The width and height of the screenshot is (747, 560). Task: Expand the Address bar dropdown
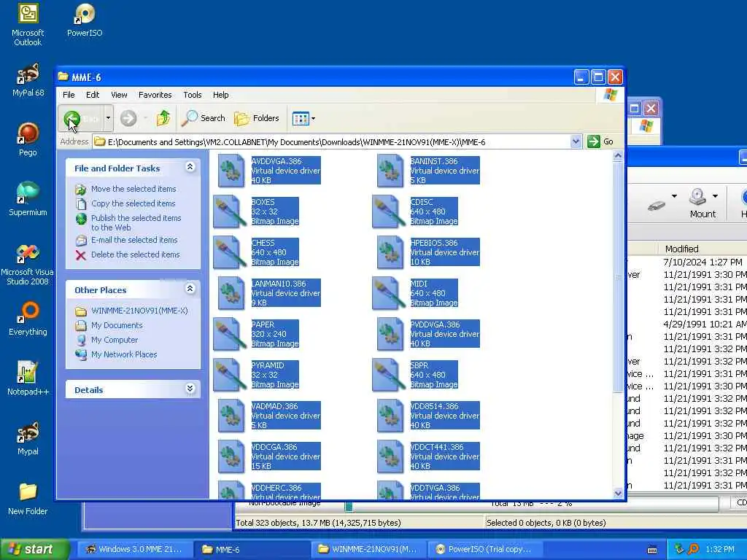(x=576, y=141)
